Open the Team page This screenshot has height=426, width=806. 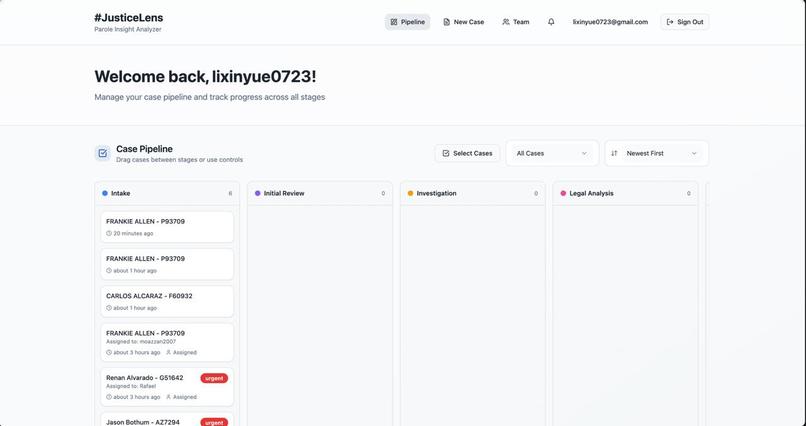pos(516,22)
